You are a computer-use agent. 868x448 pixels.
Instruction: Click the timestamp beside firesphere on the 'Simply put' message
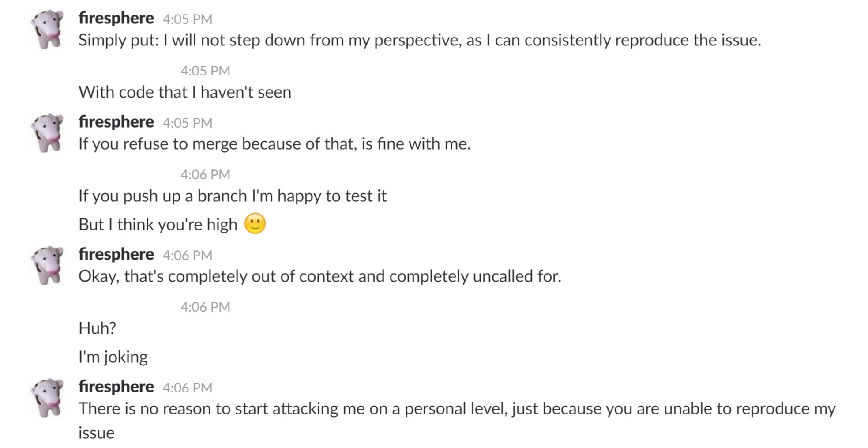(x=188, y=19)
